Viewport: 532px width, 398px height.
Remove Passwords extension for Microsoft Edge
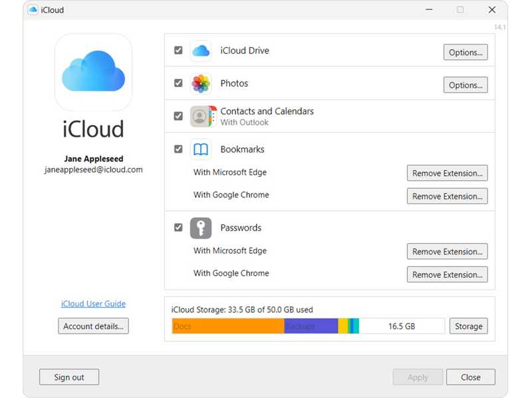coord(447,251)
